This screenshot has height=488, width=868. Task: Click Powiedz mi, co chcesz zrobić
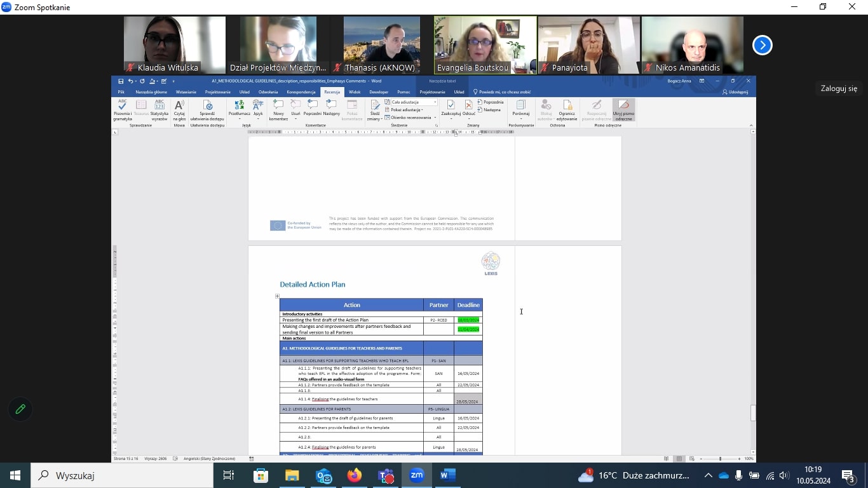coord(502,92)
